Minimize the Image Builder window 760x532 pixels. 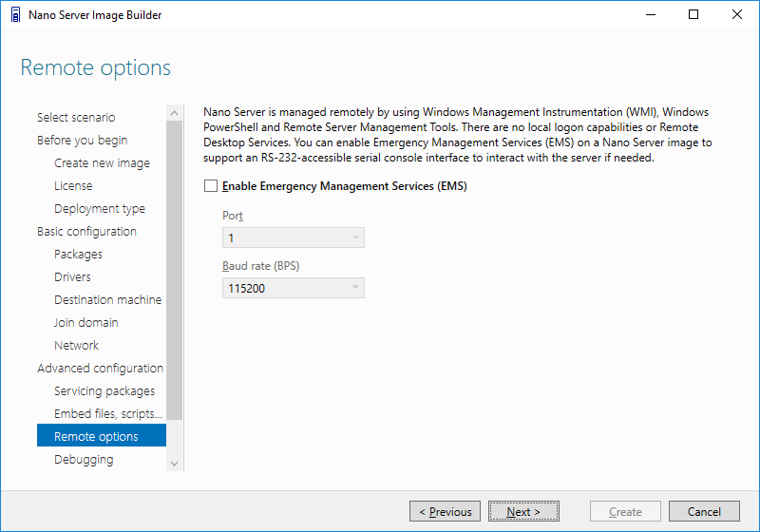pos(651,15)
